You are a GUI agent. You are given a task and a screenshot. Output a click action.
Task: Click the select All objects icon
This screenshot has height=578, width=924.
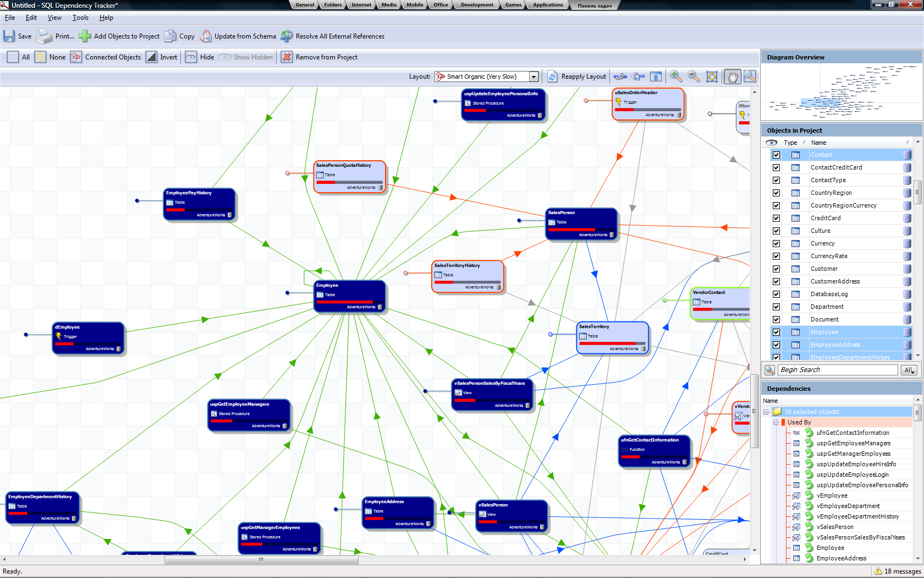coord(13,57)
